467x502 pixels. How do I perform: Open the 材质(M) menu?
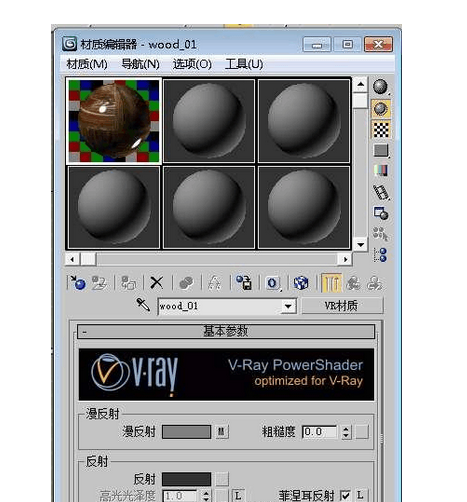point(87,64)
